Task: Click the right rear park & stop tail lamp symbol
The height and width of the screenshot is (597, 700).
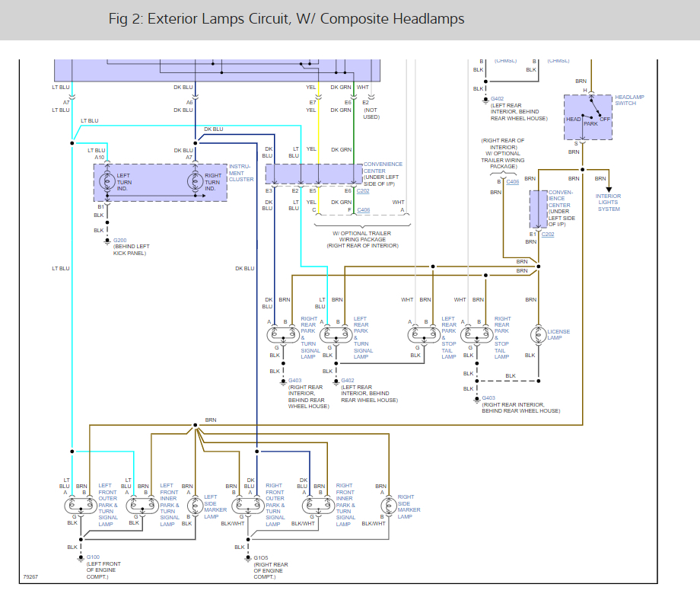Action: tap(477, 335)
